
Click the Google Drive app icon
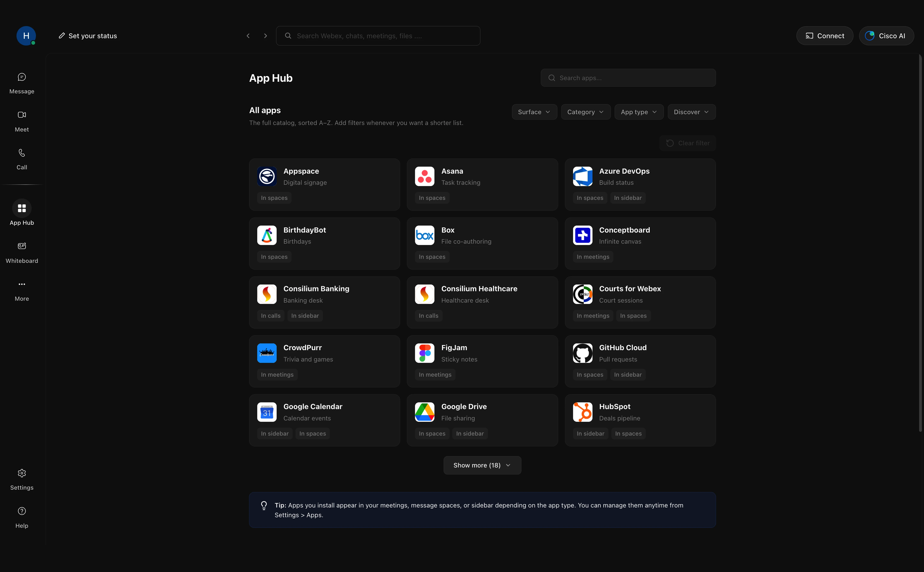(425, 412)
